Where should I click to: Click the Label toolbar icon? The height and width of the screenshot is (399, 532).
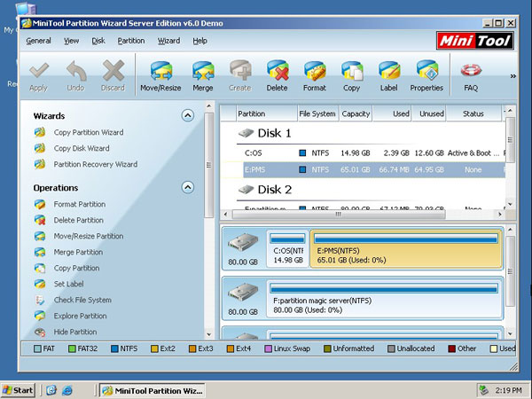point(389,70)
